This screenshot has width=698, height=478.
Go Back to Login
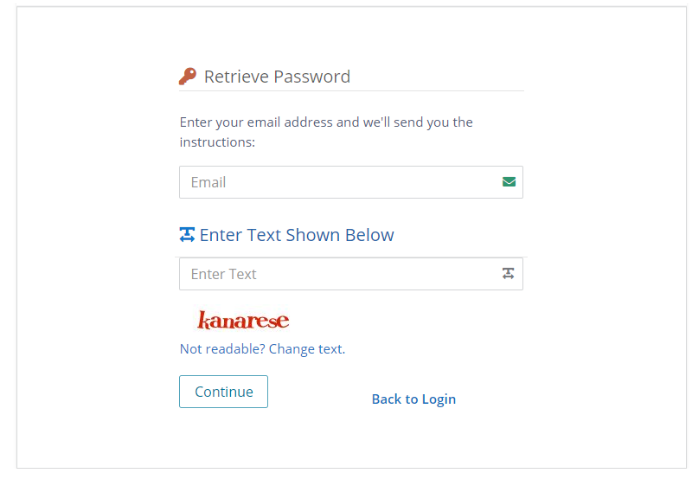tap(413, 399)
